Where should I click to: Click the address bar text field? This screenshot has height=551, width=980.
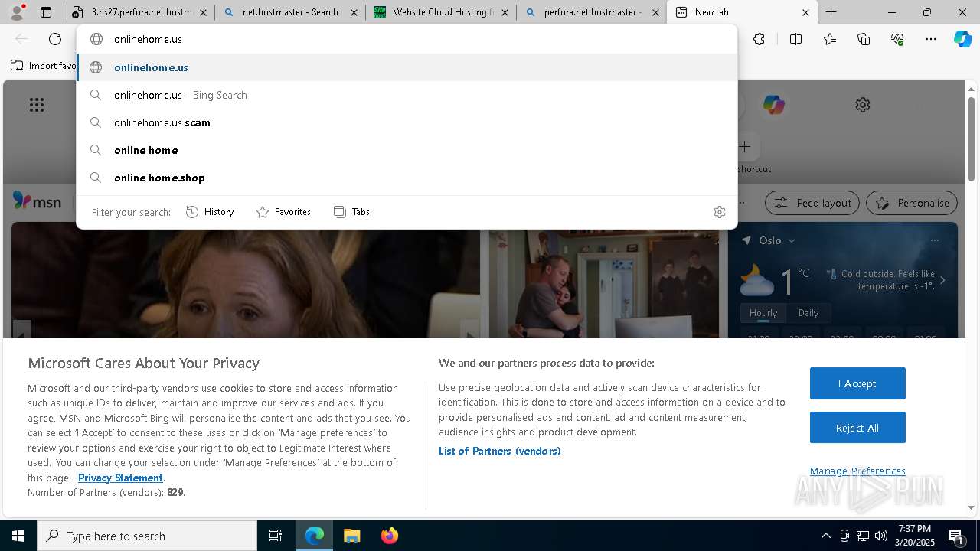tap(407, 39)
